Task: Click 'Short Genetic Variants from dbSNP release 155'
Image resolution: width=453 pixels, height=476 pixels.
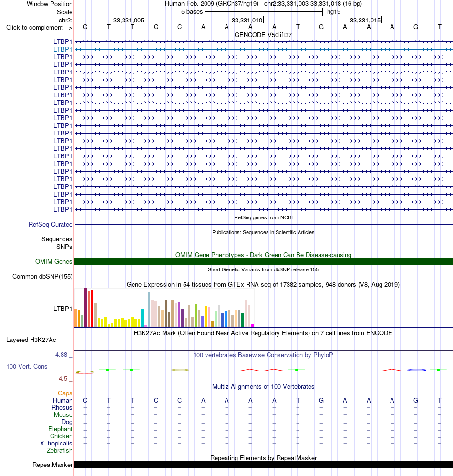Action: 263,269
